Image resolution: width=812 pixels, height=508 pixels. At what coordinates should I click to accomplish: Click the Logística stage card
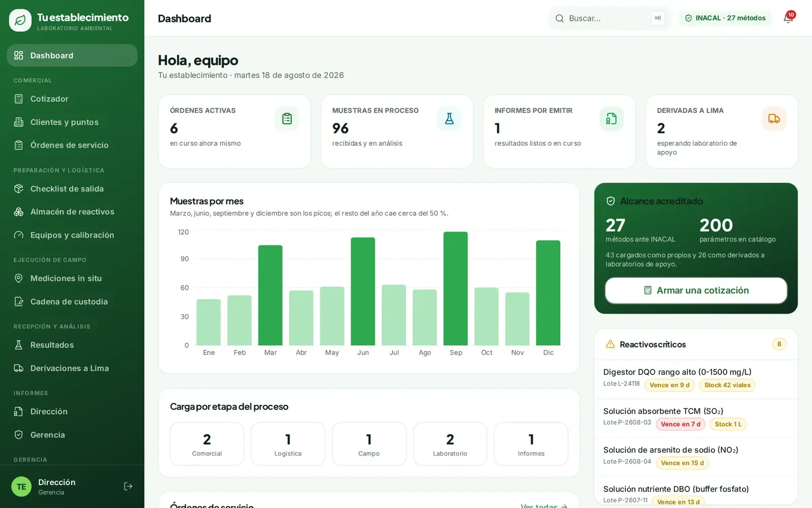coord(288,444)
